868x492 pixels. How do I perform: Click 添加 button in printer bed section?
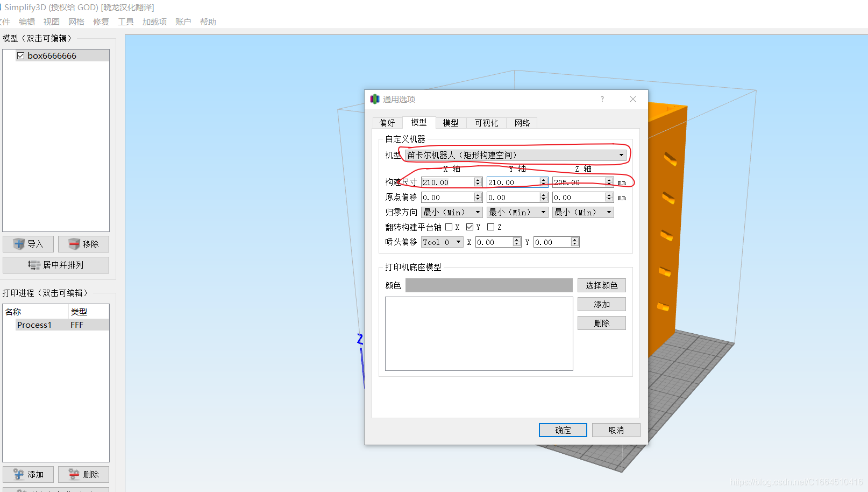point(602,304)
